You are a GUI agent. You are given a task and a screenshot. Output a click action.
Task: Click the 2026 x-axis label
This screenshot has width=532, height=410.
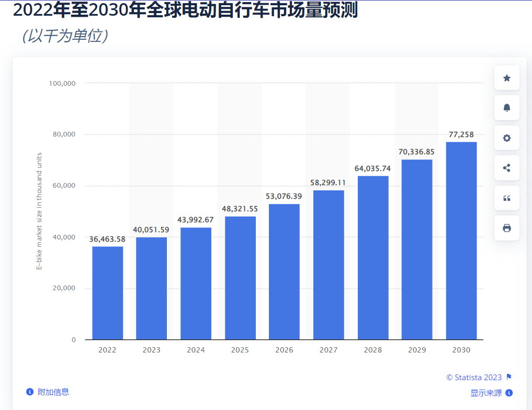pos(284,350)
